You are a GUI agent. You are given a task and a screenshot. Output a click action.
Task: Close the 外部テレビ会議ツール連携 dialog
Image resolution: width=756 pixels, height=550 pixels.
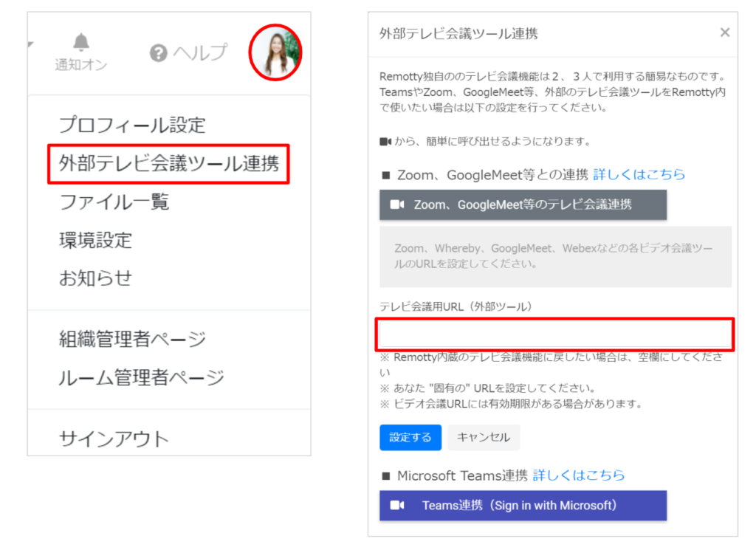(x=725, y=32)
